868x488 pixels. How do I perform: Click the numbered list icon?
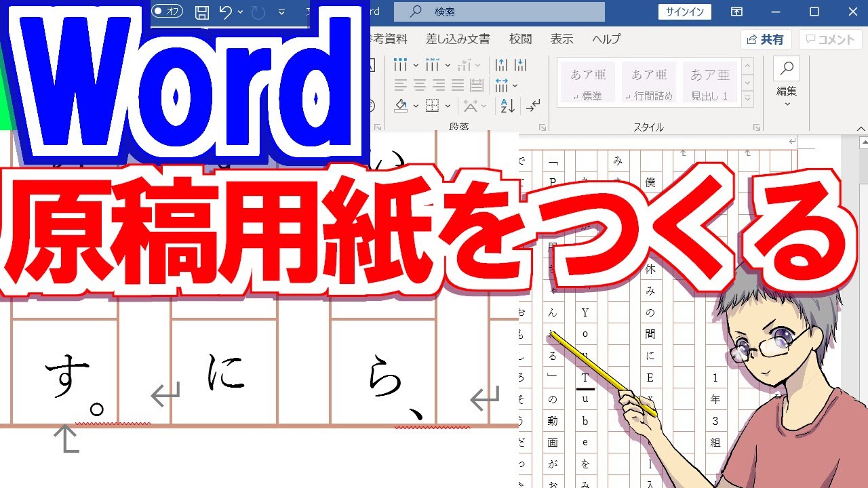432,66
